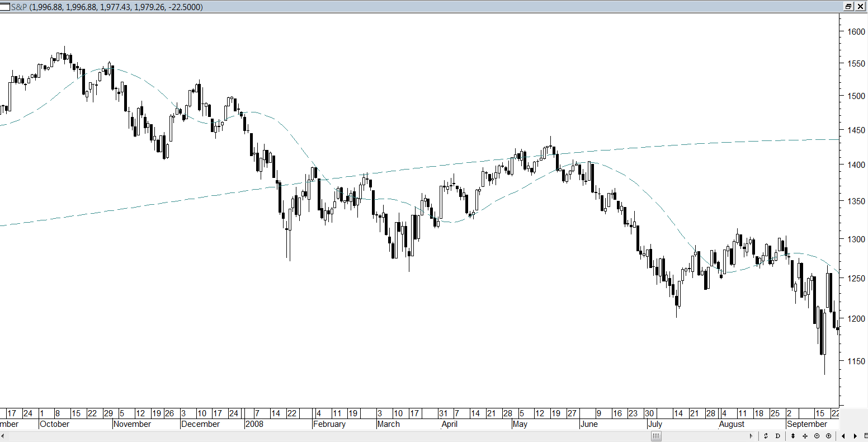Click the refresh/rescale chart icon

pos(766,436)
